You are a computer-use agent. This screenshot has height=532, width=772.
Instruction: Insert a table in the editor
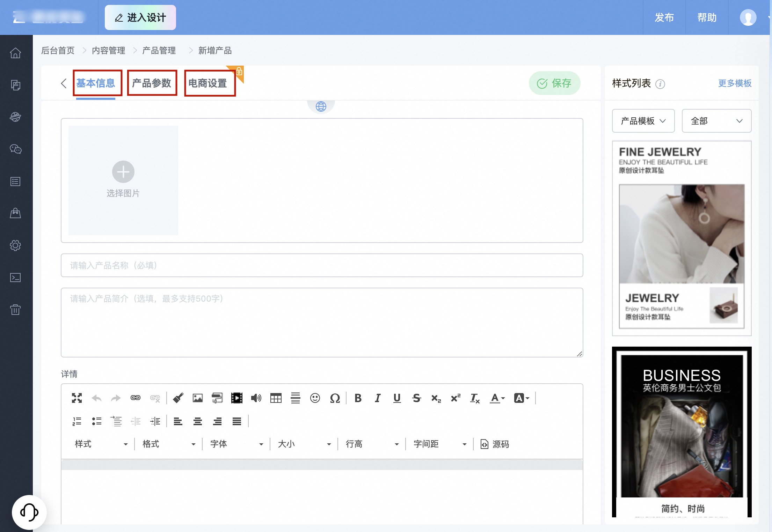coord(276,398)
